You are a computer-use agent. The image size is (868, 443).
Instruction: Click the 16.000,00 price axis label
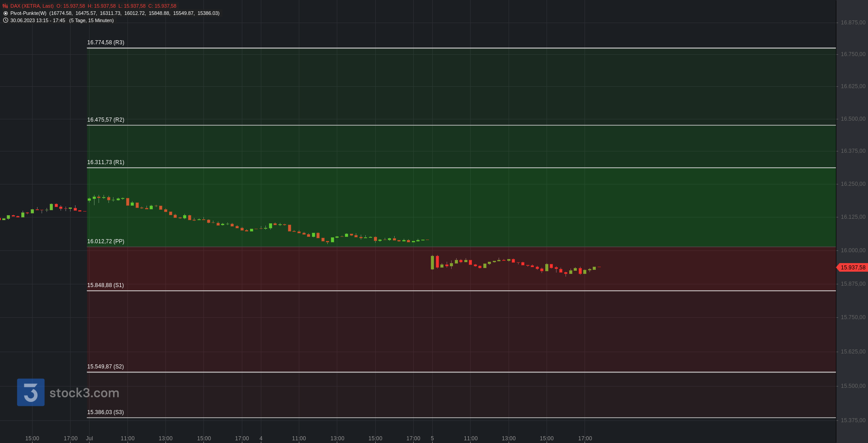(853, 250)
